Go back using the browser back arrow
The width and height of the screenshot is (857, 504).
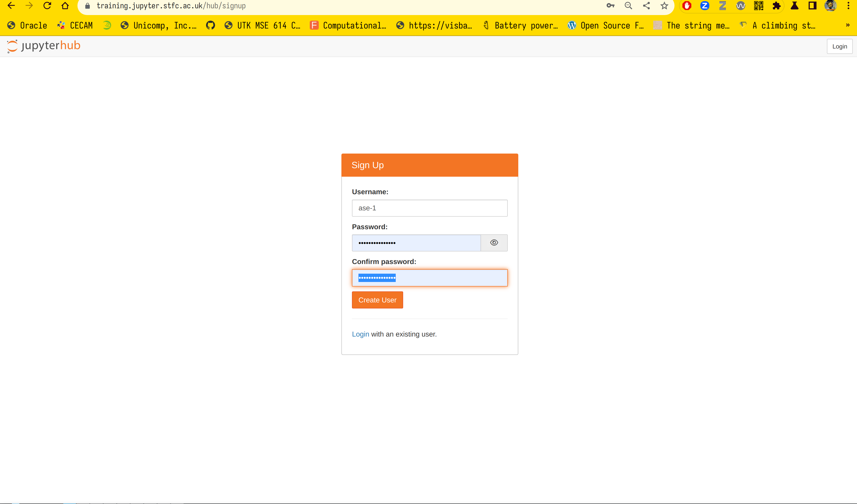[11, 6]
